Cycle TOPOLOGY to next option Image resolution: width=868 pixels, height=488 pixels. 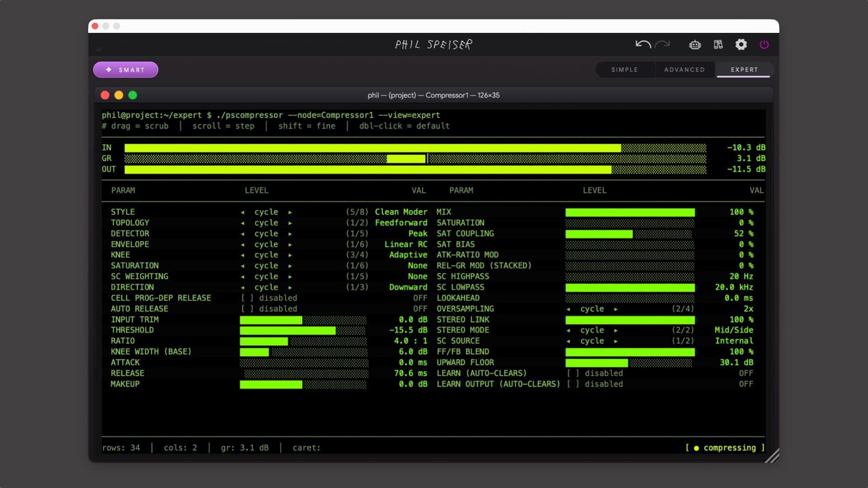tap(290, 223)
